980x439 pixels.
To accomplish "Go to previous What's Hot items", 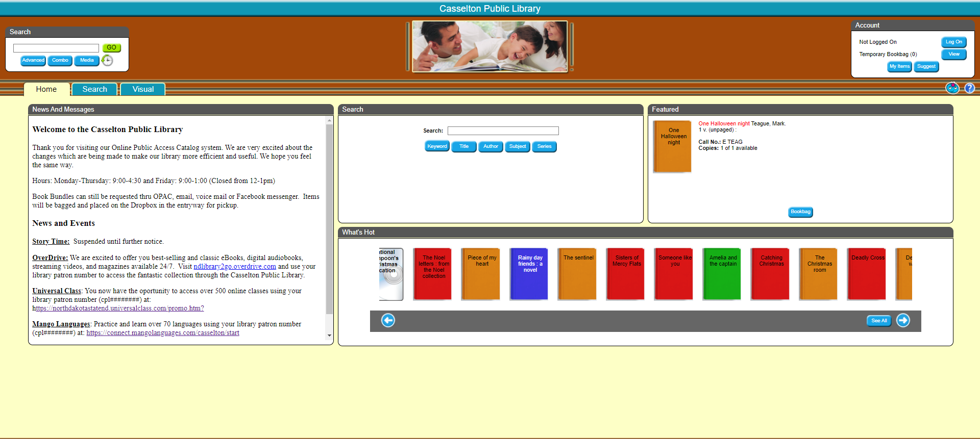I will (388, 320).
